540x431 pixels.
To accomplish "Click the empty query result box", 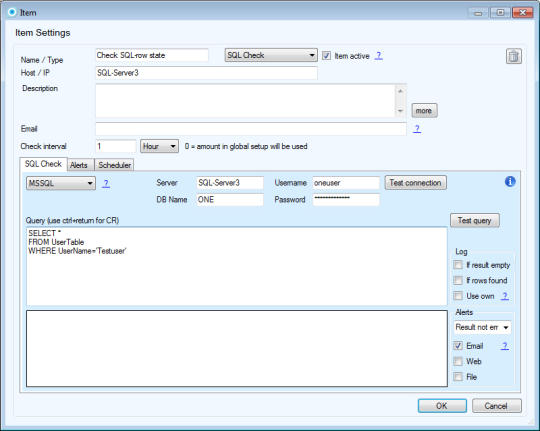I will (237, 348).
